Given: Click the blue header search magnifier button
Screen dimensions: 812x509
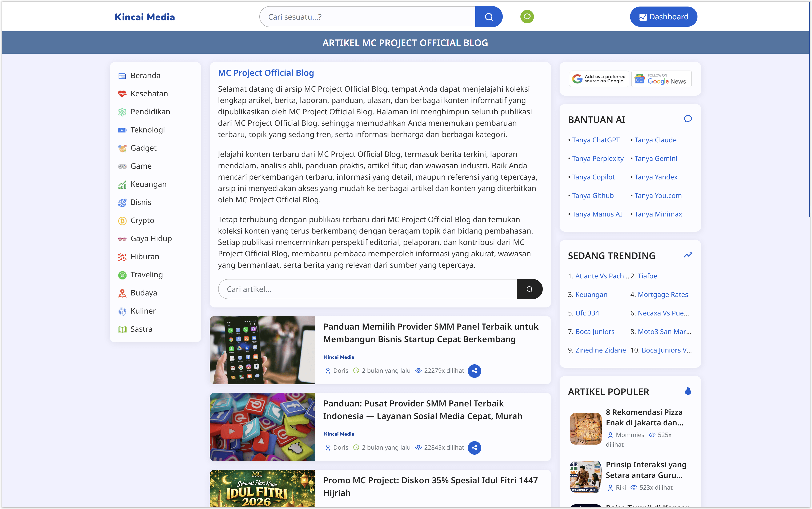Looking at the screenshot, I should click(x=489, y=17).
